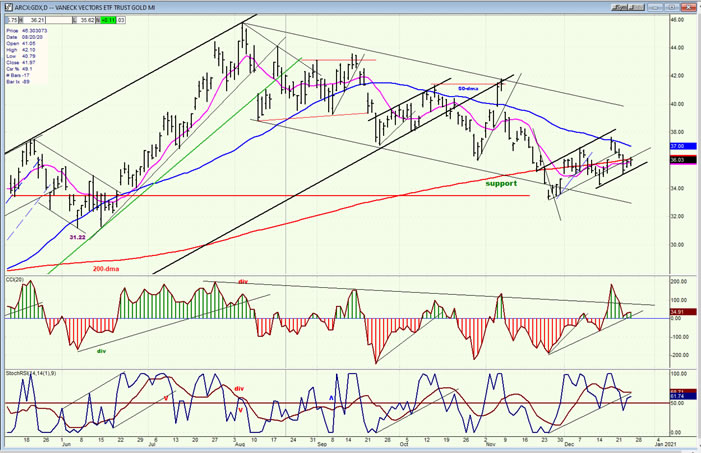701x453 pixels.
Task: Click the green 'support' annotation
Action: [x=501, y=183]
